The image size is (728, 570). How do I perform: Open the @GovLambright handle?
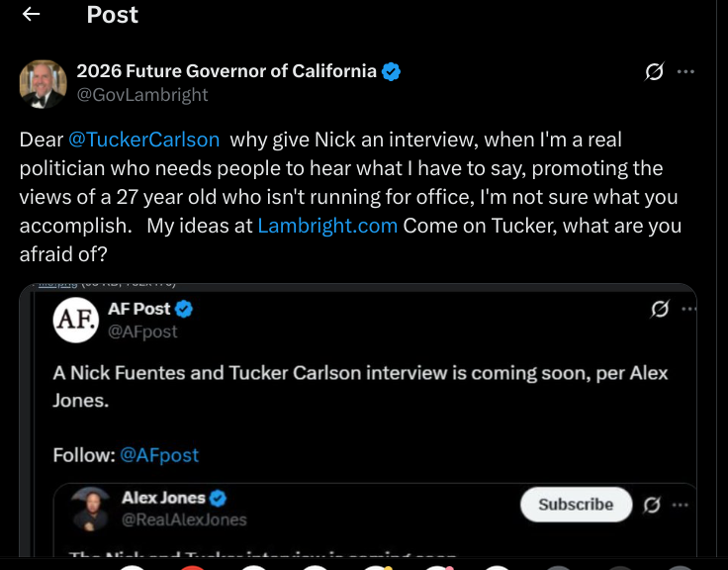(142, 95)
